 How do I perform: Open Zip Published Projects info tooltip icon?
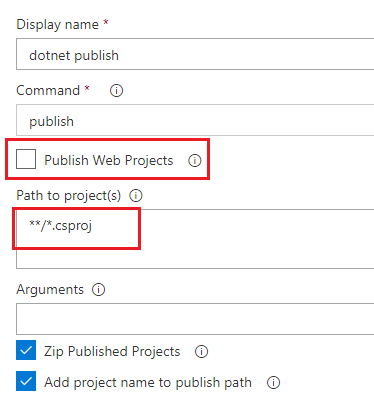coord(201,351)
